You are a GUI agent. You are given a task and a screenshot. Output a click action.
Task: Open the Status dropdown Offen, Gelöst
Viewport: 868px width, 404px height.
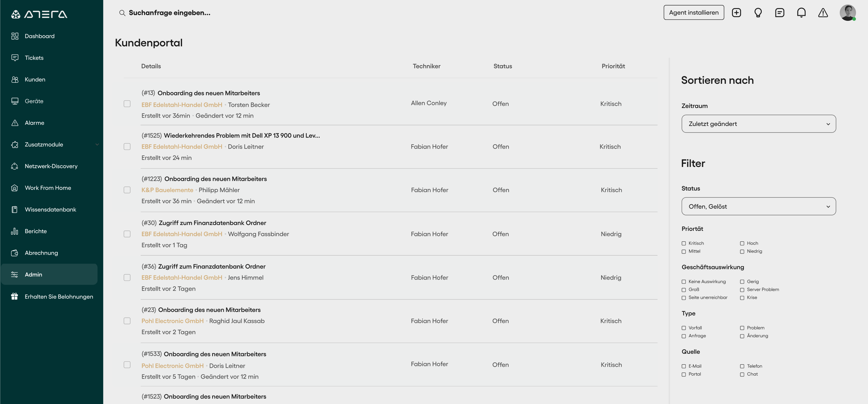758,206
